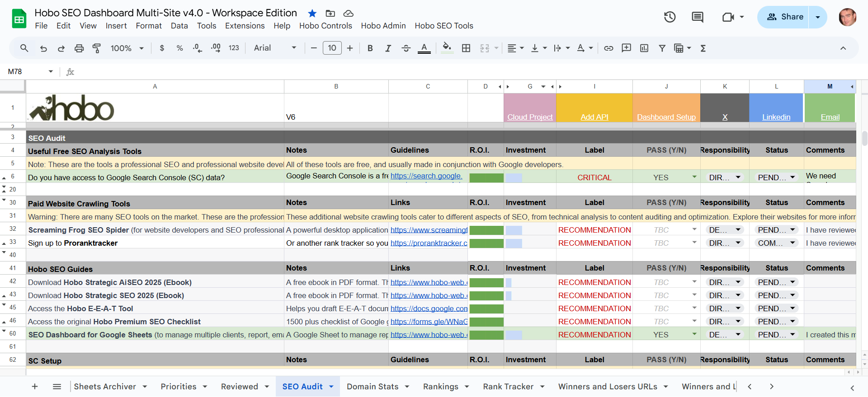The width and height of the screenshot is (868, 397).
Task: Open the Arial font dropdown
Action: 275,48
